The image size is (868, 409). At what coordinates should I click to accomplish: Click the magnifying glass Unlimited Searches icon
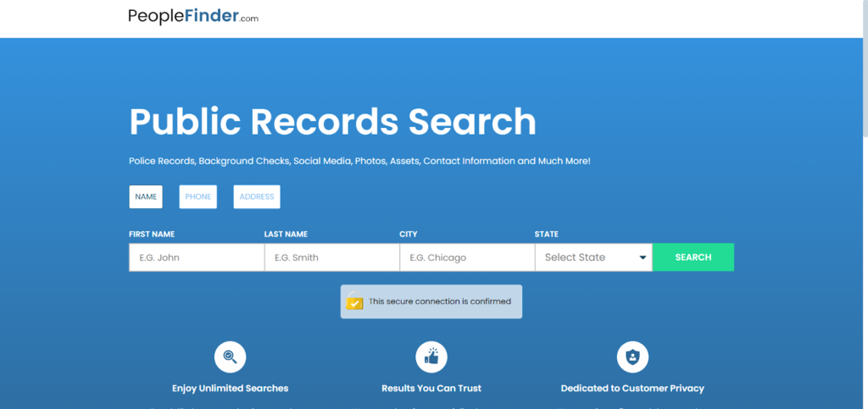point(230,356)
